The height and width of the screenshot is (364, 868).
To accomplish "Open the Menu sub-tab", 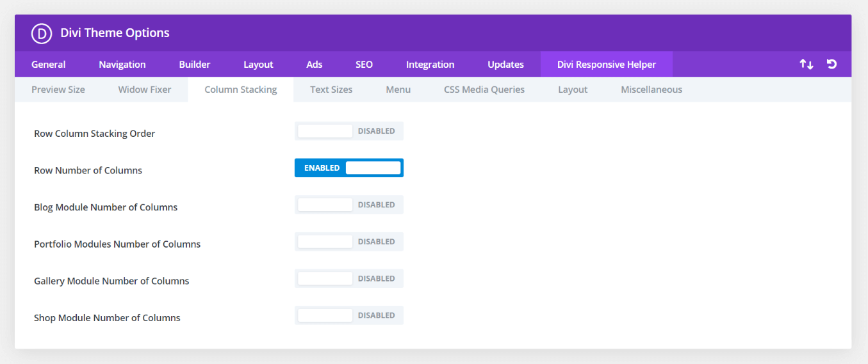I will tap(398, 90).
